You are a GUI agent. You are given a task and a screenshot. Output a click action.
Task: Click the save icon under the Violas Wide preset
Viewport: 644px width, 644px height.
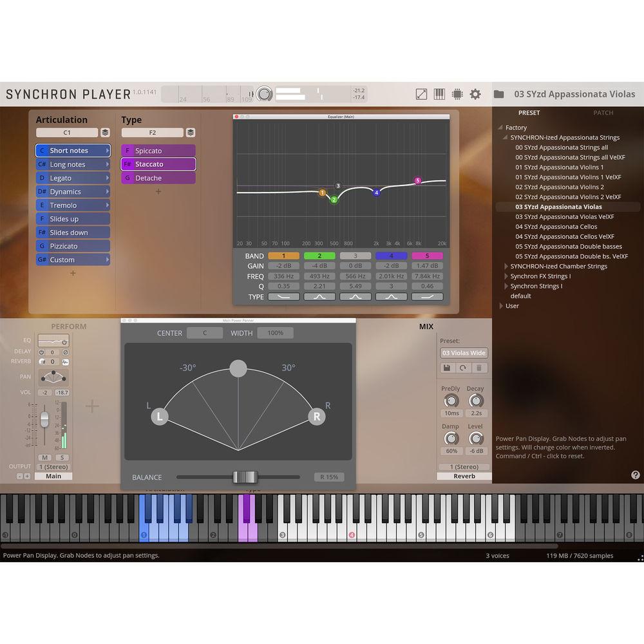coord(446,368)
